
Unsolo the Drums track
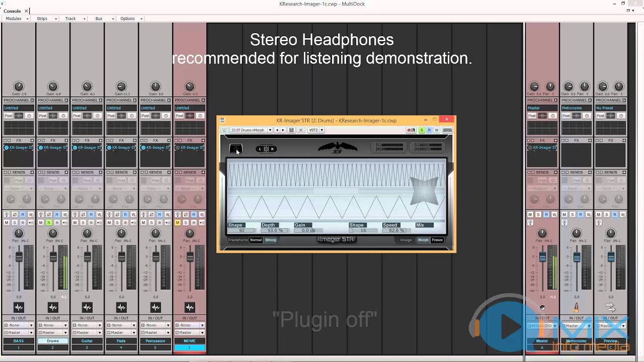49,223
